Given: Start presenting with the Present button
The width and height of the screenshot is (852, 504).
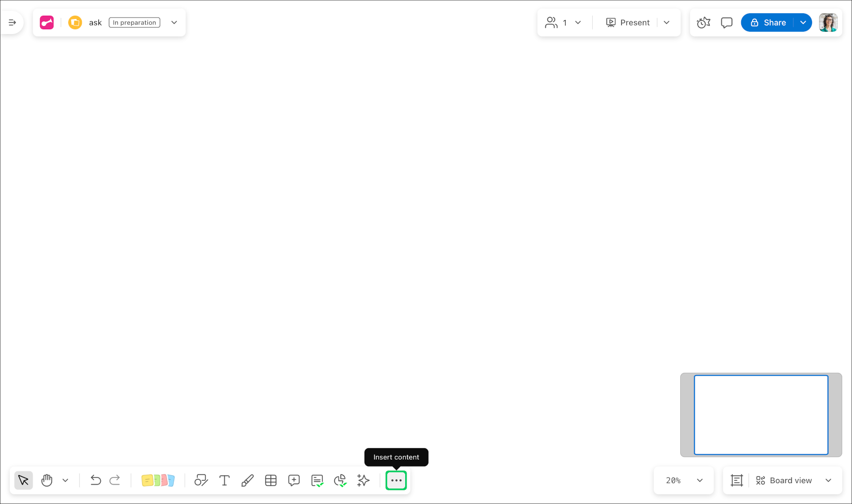Looking at the screenshot, I should point(628,22).
